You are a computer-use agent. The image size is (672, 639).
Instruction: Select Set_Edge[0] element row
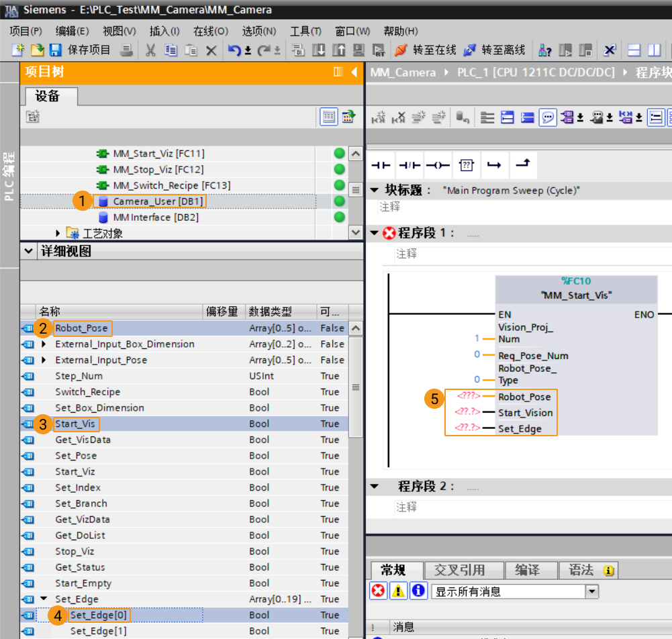click(185, 615)
